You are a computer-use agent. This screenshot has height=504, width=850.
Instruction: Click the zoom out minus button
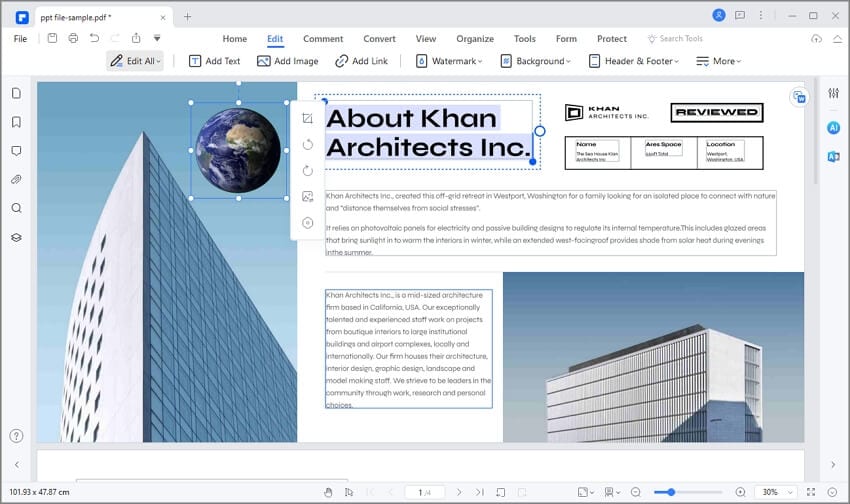pyautogui.click(x=635, y=492)
